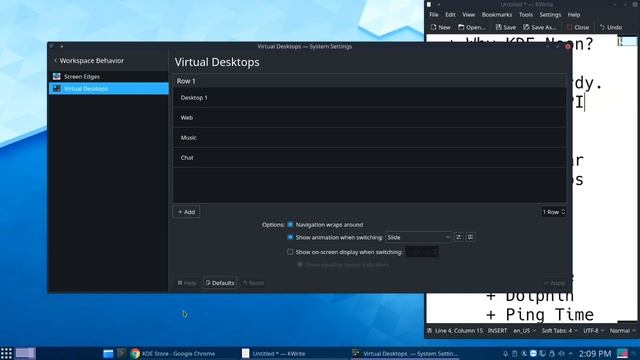
Task: Switch to Untitled KWrite taskbar entry
Action: click(x=274, y=353)
